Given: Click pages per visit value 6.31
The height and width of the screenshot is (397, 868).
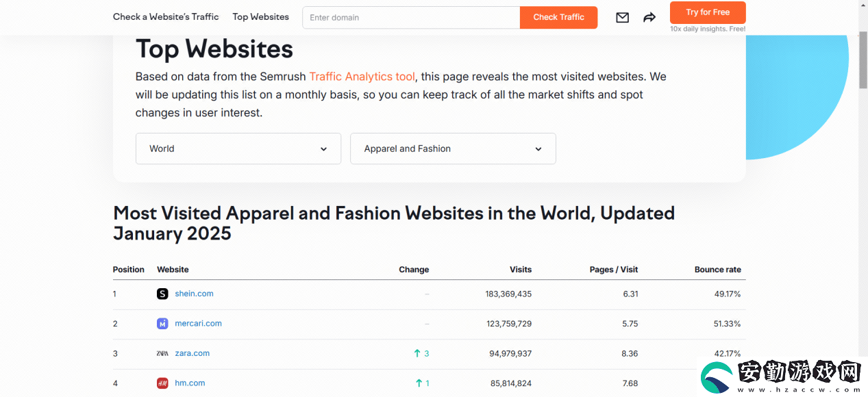Looking at the screenshot, I should pos(630,294).
